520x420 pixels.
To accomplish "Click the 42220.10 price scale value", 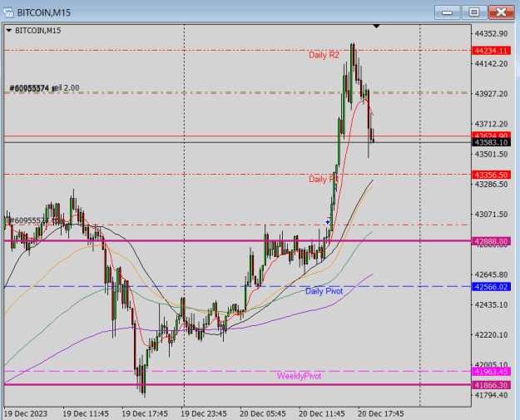I will click(x=491, y=335).
